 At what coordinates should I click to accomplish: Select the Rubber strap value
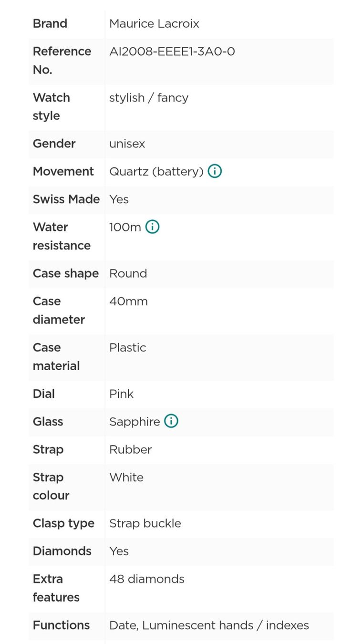point(130,449)
